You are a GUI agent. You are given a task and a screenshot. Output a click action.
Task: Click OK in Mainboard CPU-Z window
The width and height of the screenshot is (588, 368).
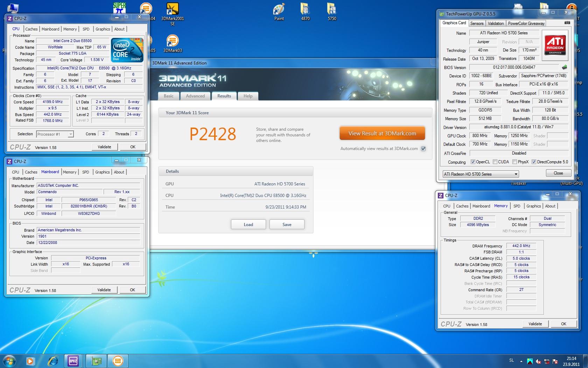point(132,290)
